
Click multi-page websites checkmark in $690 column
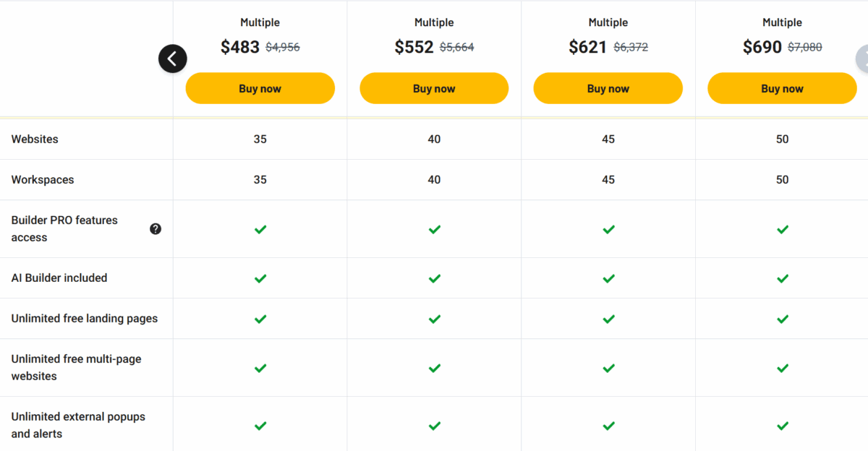[782, 368]
